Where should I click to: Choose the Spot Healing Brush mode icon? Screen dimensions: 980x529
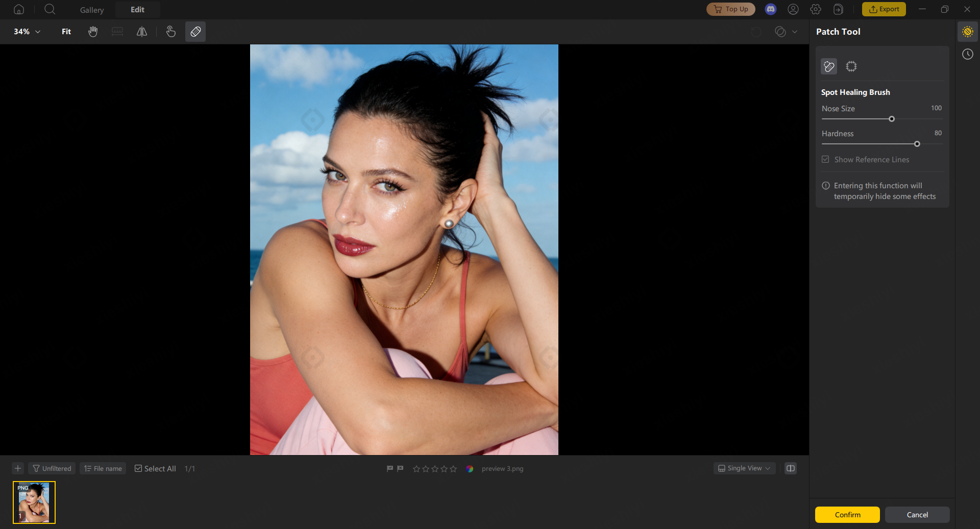point(829,66)
